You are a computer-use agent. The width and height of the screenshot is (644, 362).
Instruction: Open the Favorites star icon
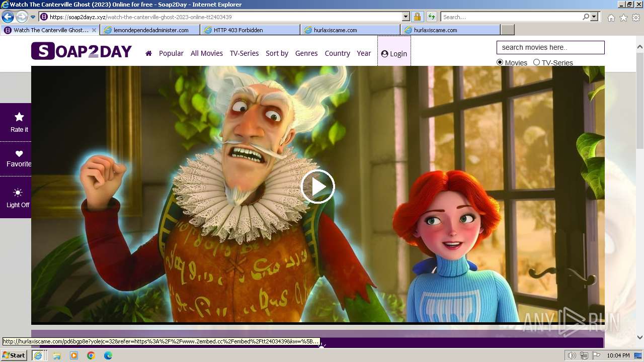click(623, 18)
